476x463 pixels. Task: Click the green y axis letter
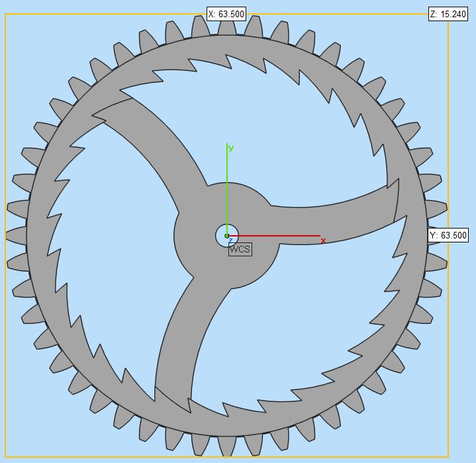click(231, 148)
